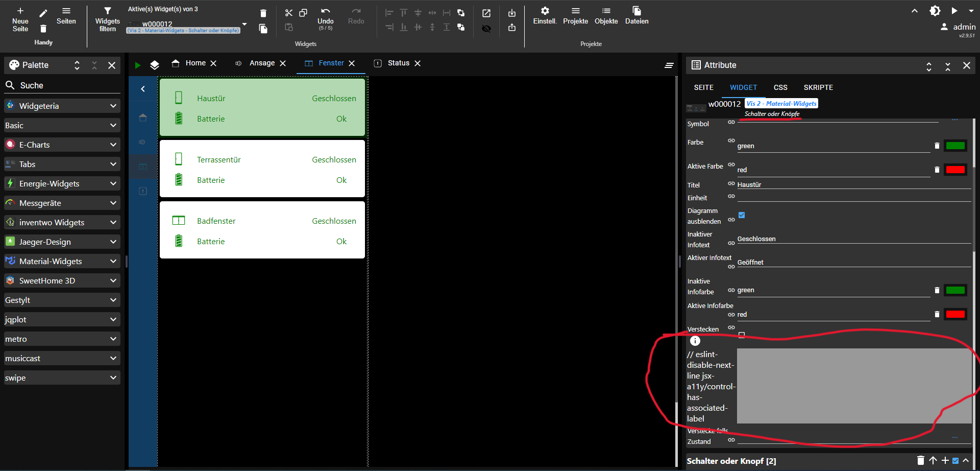Click the Inaktiver Infotext field Geschlossen
This screenshot has width=980, height=471.
click(x=853, y=239)
